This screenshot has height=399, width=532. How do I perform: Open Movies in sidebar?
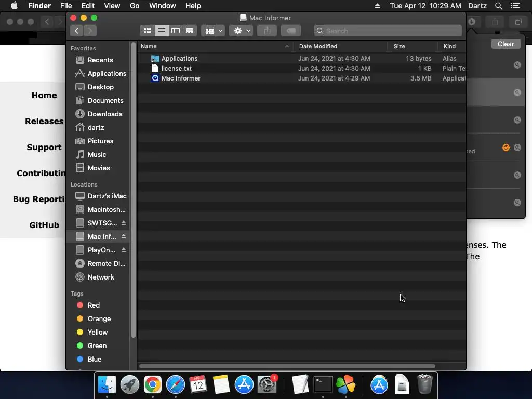[98, 168]
